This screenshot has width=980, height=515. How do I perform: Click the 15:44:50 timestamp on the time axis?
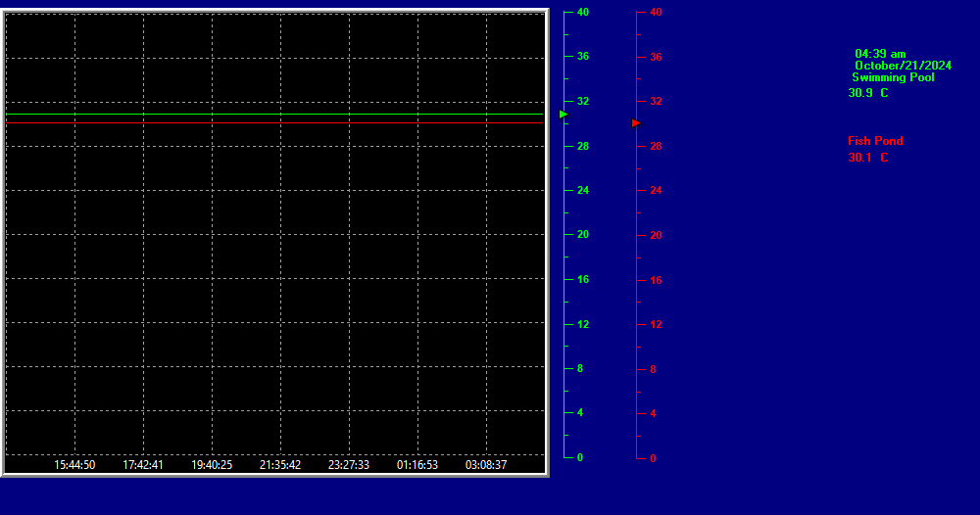pyautogui.click(x=74, y=465)
